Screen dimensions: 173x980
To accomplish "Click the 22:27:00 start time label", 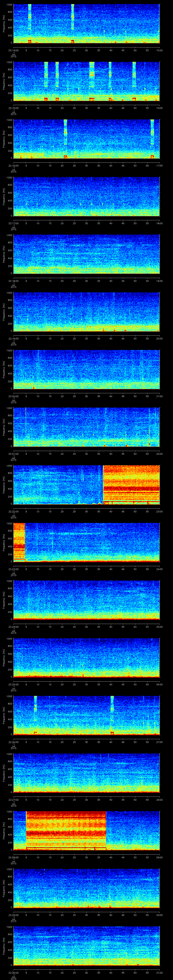I will 14,800.
